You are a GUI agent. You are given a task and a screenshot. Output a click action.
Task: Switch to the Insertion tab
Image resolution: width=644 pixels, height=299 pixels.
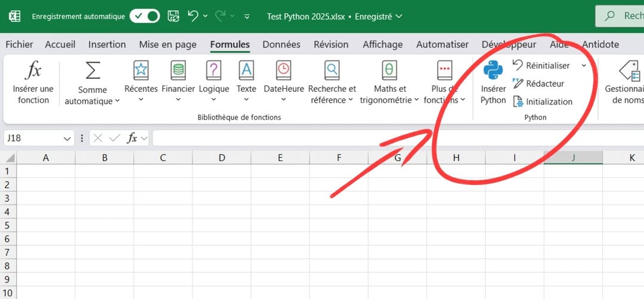(x=107, y=44)
